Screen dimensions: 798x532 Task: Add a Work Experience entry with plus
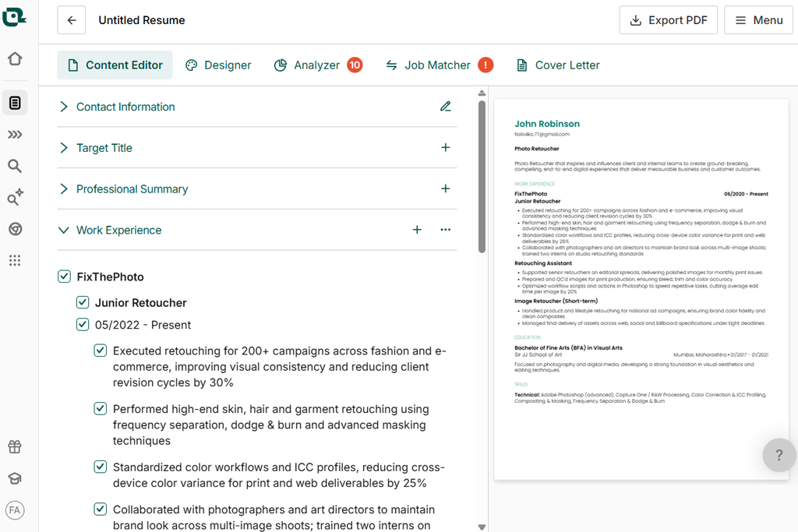pos(417,230)
